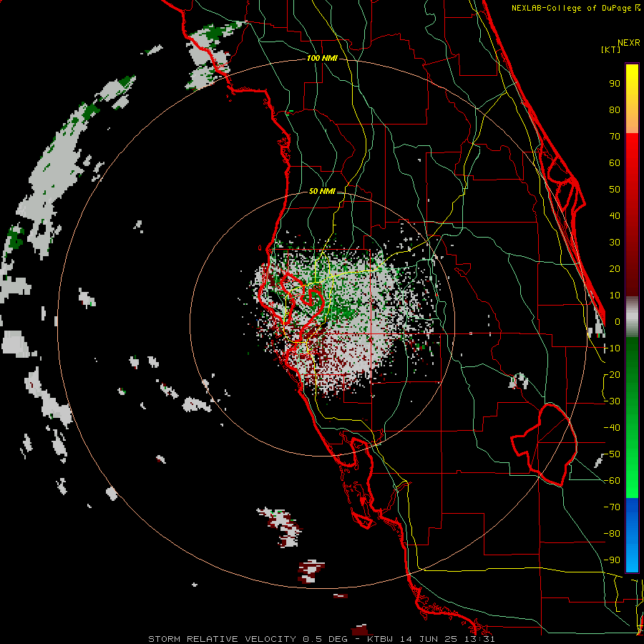This screenshot has height=644, width=644.
Task: Click the positive 10 value on velocity scale
Action: coord(615,296)
